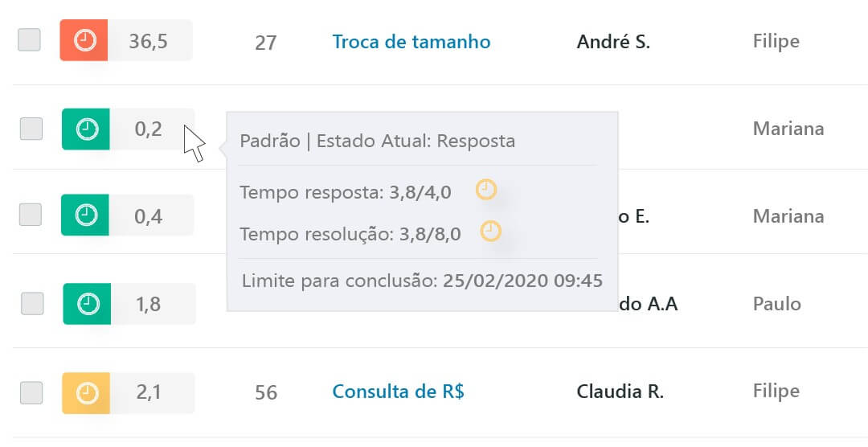Click the red clock icon beside 36,5
This screenshot has height=447, width=868.
84,40
